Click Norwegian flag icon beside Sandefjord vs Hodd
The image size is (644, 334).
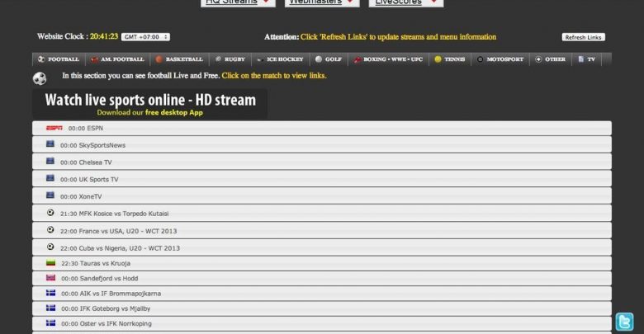[x=50, y=278]
